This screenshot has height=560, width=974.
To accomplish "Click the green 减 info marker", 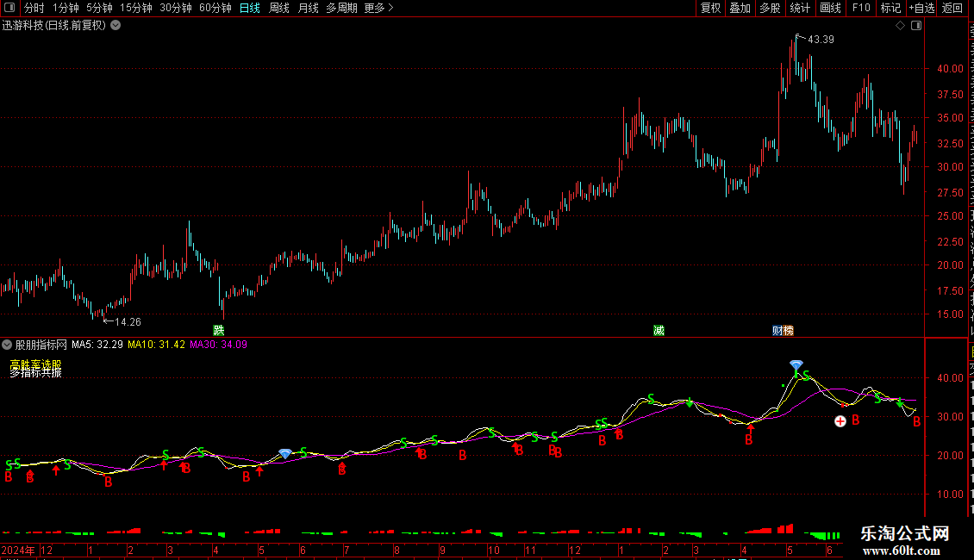I will tap(659, 330).
